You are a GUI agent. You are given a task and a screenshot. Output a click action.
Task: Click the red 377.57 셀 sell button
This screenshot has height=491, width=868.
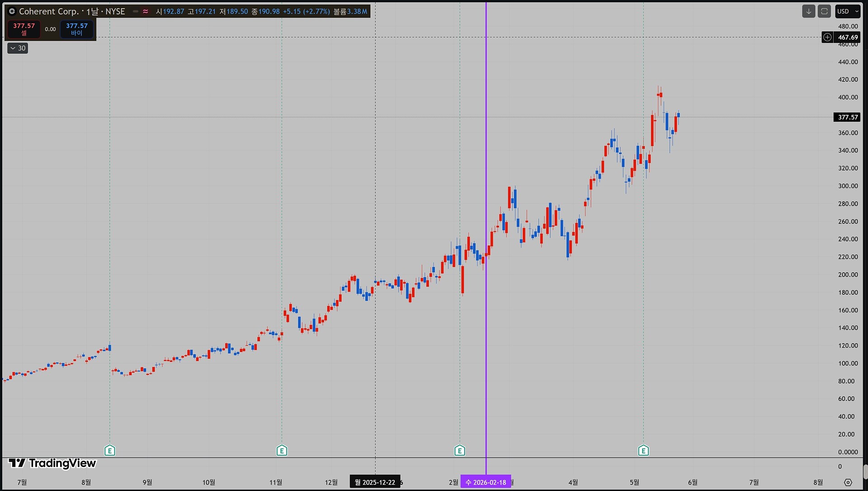(24, 29)
